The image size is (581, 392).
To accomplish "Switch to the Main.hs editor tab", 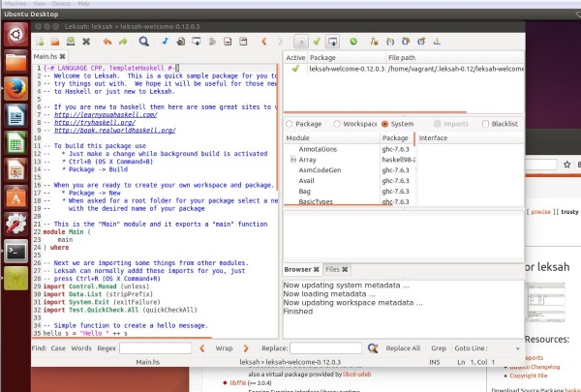I will (46, 56).
